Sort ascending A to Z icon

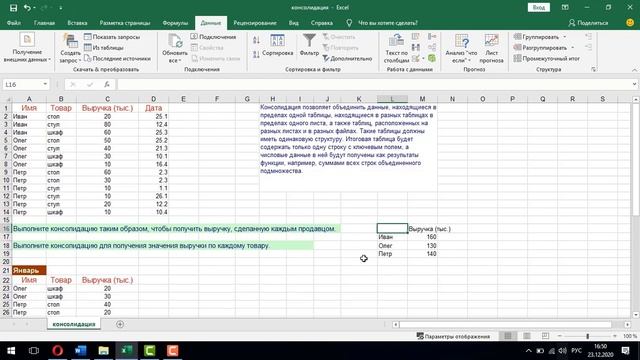click(x=256, y=40)
